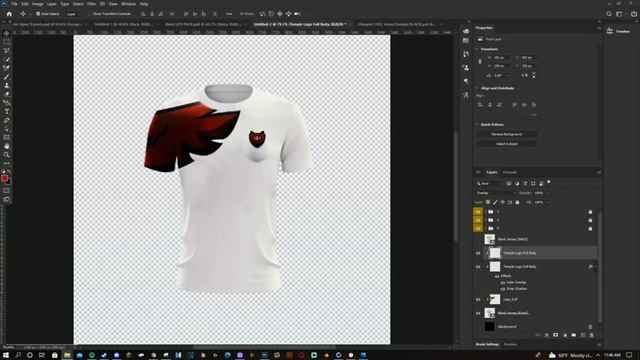
Task: Click the foreground red color swatch
Action: coord(4,178)
